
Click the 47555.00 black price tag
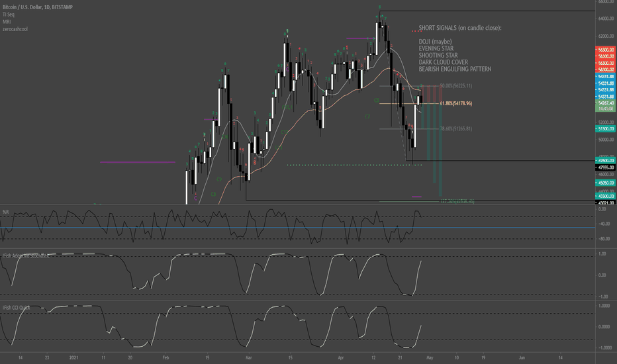point(606,167)
